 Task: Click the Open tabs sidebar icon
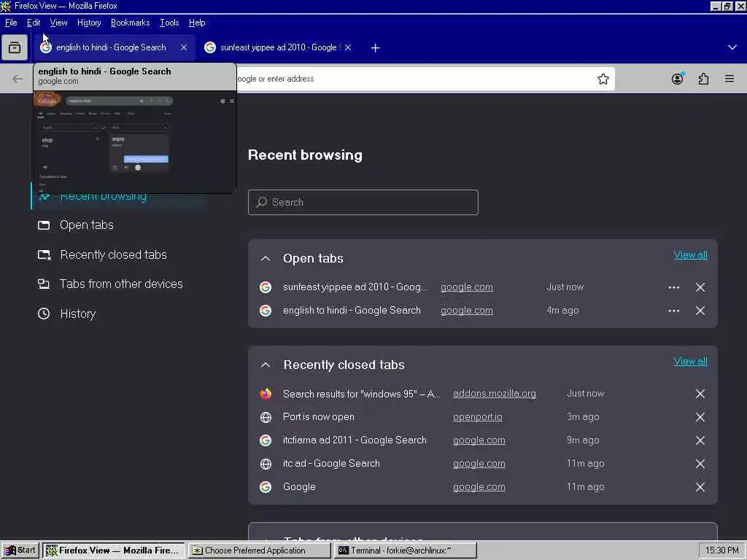[44, 225]
